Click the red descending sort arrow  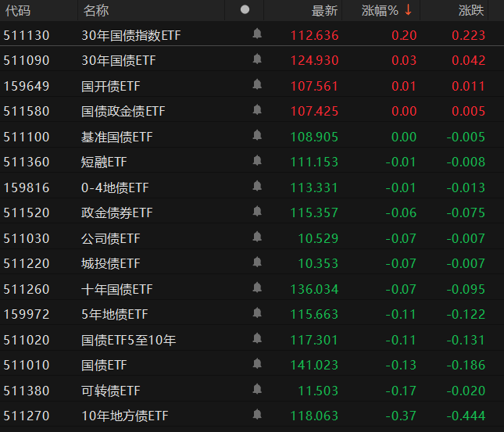[x=408, y=10]
